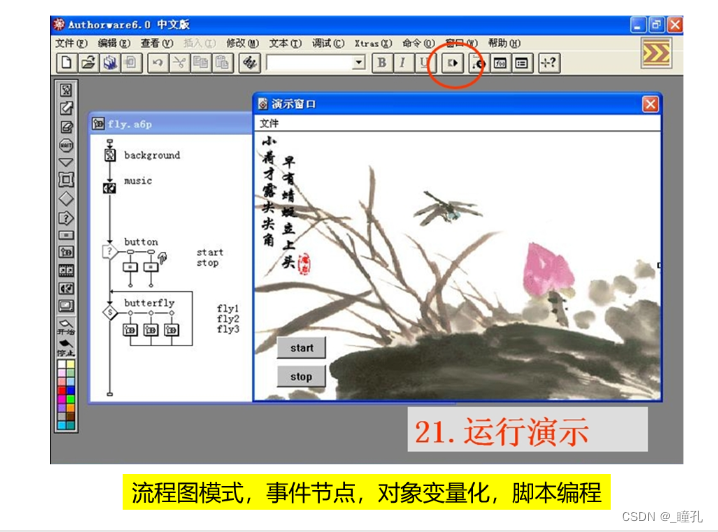Screen dimensions: 718x532
Task: Select the Interaction icon in icon palette
Action: click(x=66, y=218)
